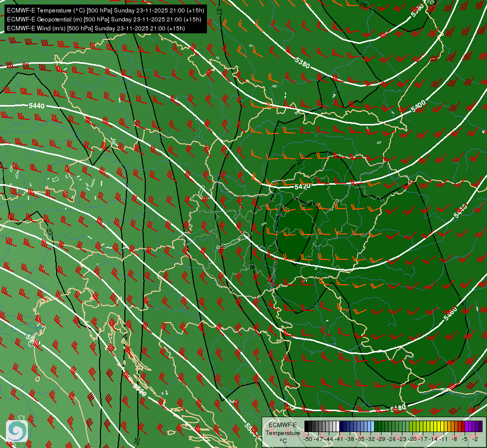This screenshot has width=487, height=448.
Task: Click the slanted 5440 contour label near Ukraine
Action: 460,212
